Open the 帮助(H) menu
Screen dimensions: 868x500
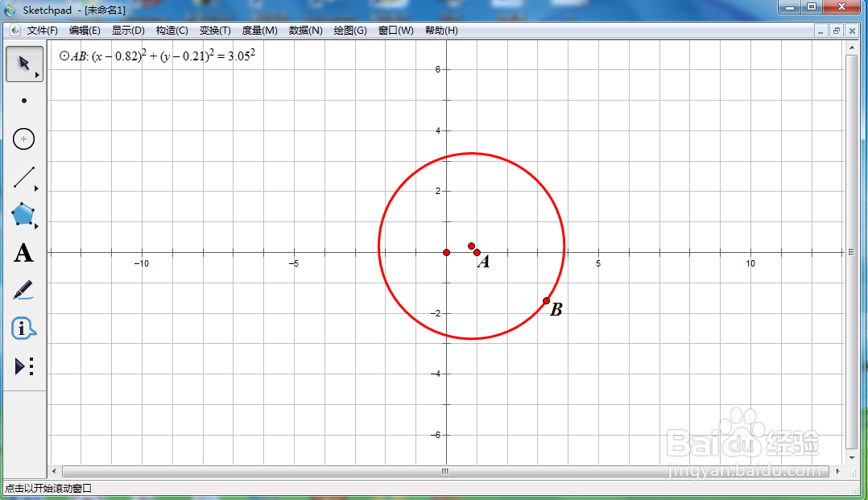(441, 31)
